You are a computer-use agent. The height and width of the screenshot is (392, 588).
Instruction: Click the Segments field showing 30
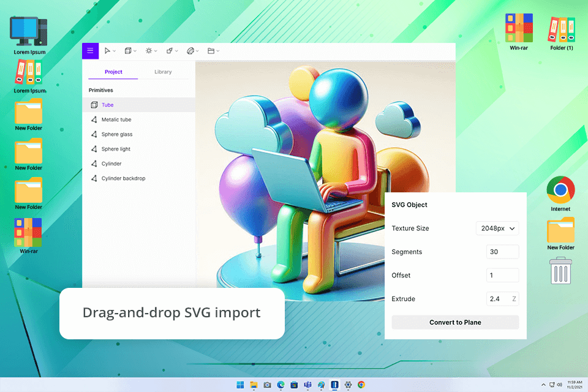point(502,252)
